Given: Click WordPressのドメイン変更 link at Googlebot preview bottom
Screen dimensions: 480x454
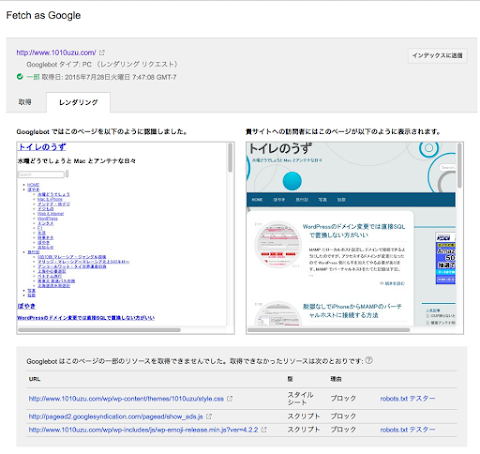Looking at the screenshot, I should (86, 318).
